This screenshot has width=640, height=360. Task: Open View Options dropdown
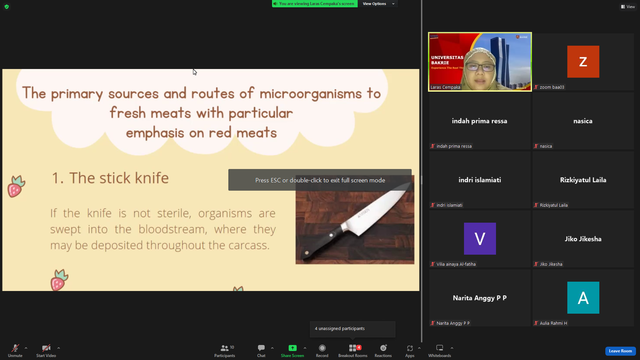pyautogui.click(x=379, y=4)
